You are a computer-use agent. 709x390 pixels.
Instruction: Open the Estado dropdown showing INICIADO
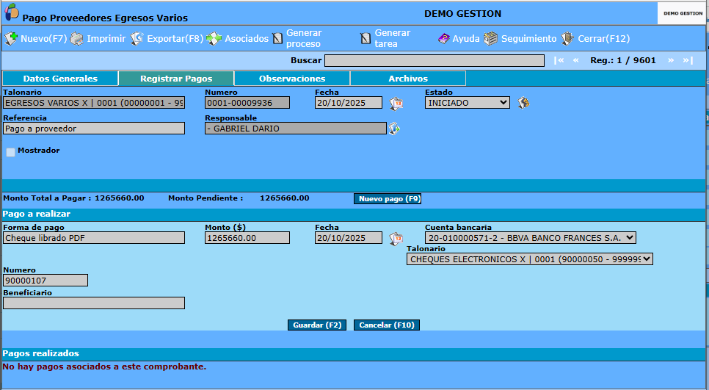point(467,103)
